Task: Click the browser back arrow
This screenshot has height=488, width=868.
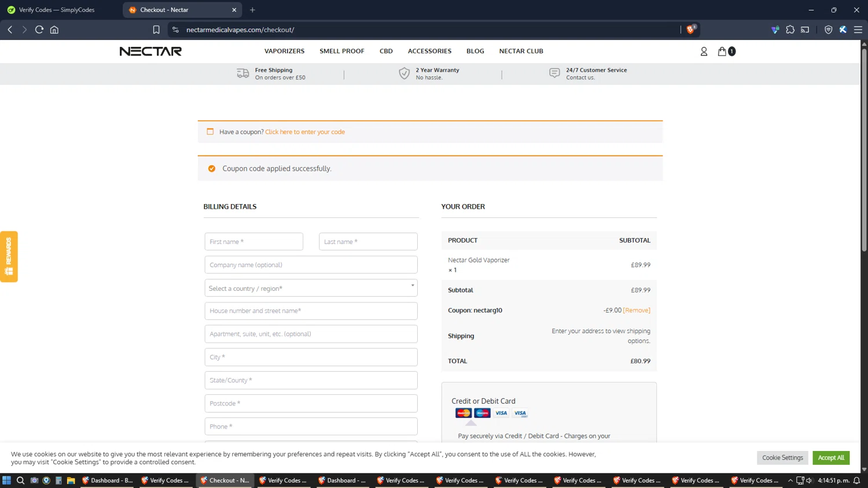Action: 10,29
